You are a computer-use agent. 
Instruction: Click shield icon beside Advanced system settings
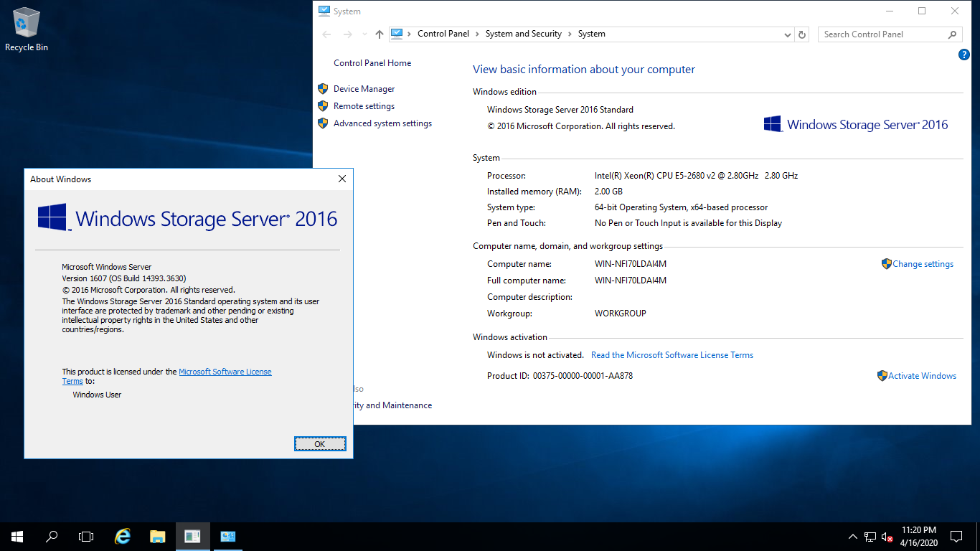323,123
